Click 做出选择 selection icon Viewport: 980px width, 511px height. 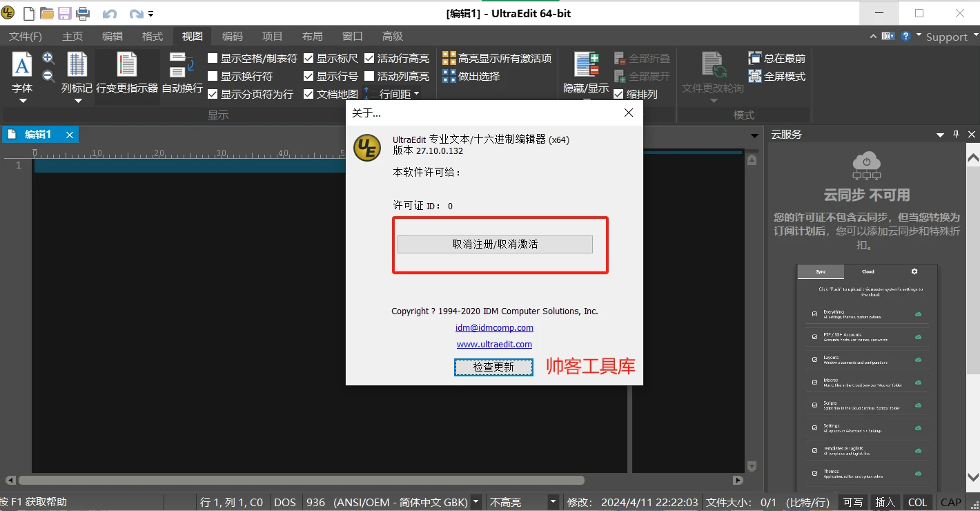coord(449,76)
